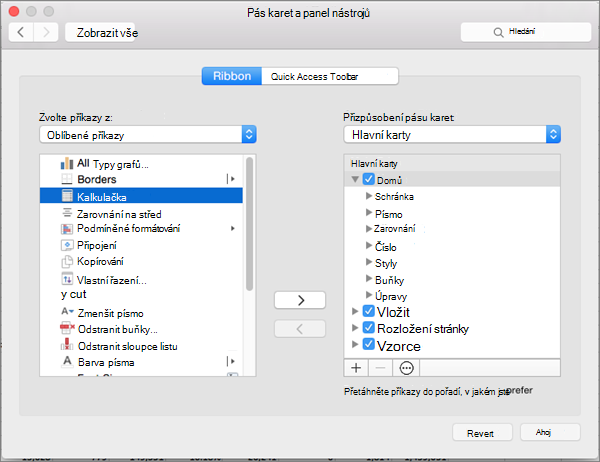Click the plus icon to add a tab

click(x=356, y=368)
